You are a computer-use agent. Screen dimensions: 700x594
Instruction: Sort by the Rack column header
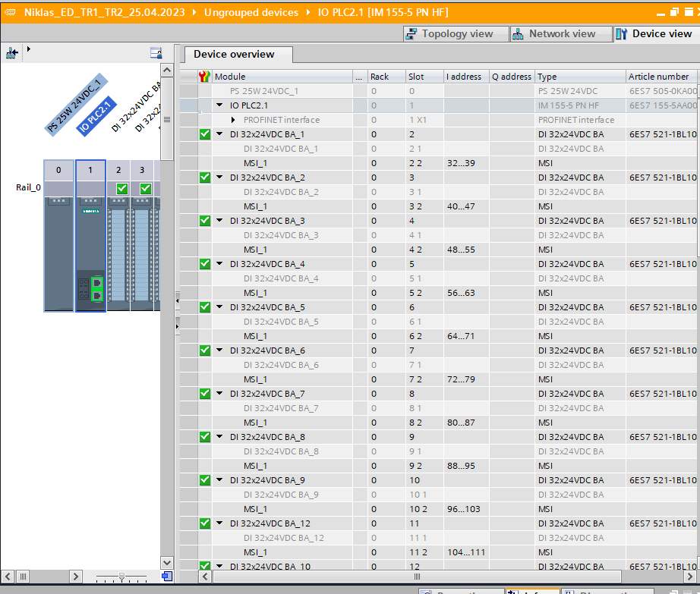(x=386, y=77)
